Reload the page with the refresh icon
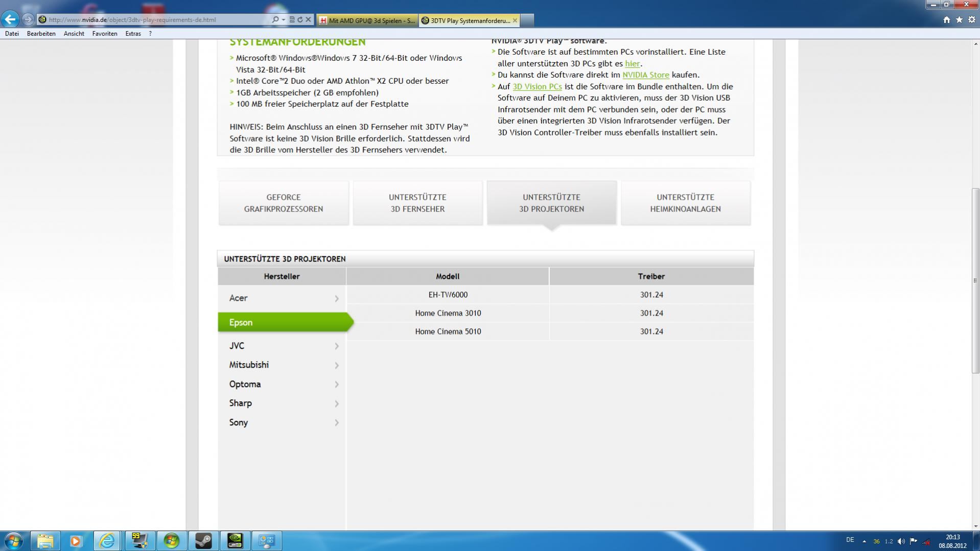The width and height of the screenshot is (980, 551). (300, 19)
